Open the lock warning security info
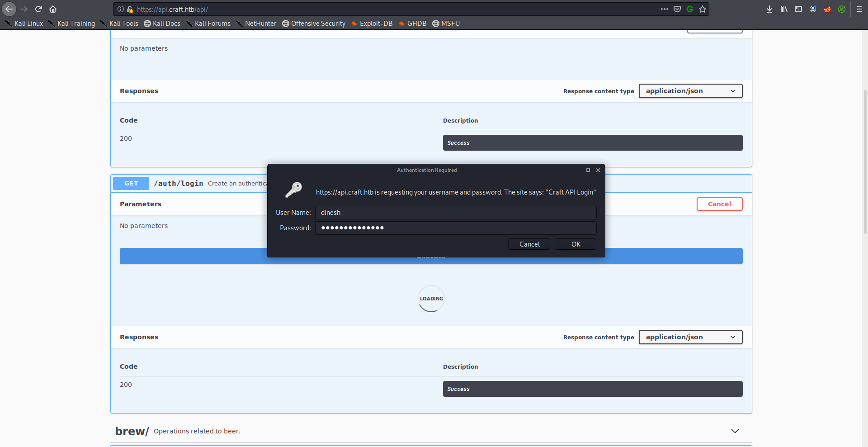The width and height of the screenshot is (868, 447). pos(130,9)
